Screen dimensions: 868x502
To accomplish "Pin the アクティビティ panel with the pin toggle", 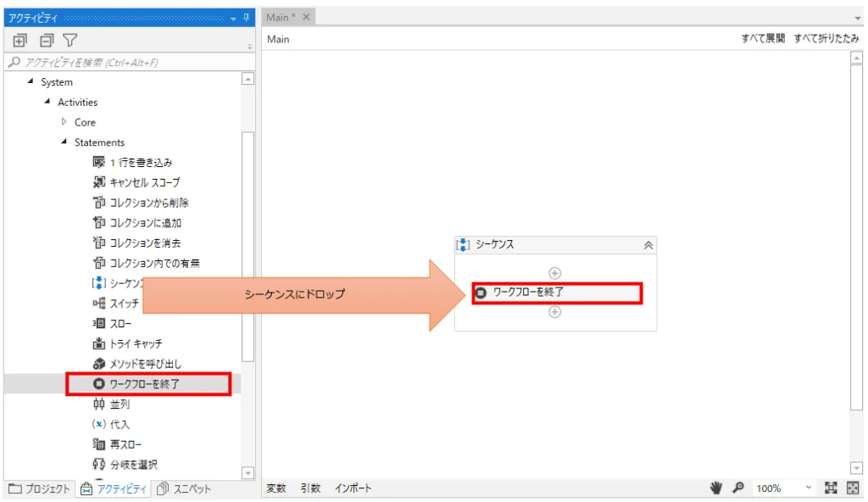I will click(x=246, y=18).
